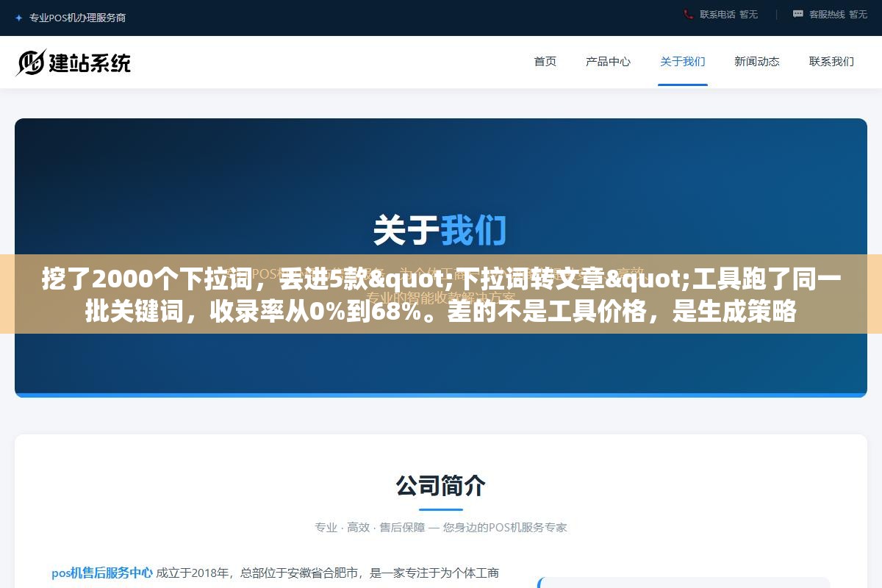882x588 pixels.
Task: Click the pos机售后服务中心 link
Action: (102, 573)
